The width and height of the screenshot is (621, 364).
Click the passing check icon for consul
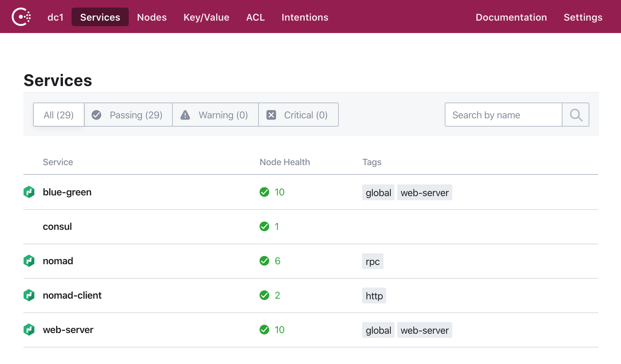coord(264,226)
